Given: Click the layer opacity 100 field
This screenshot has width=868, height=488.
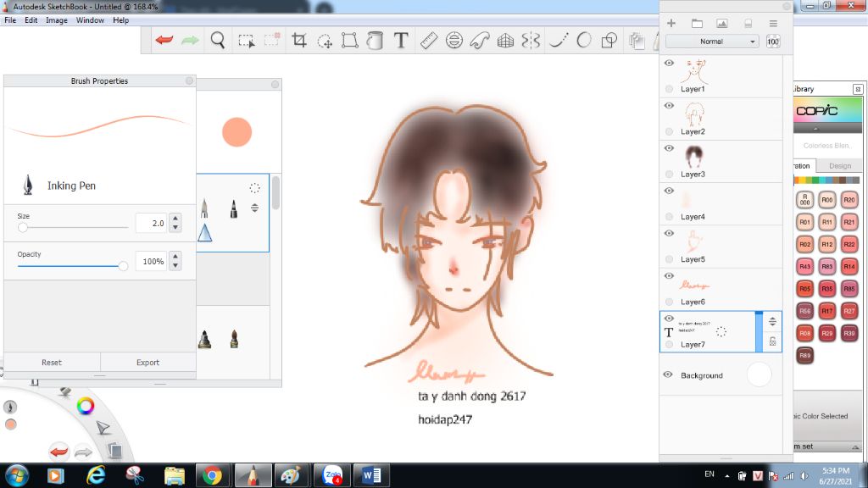Looking at the screenshot, I should tap(773, 42).
